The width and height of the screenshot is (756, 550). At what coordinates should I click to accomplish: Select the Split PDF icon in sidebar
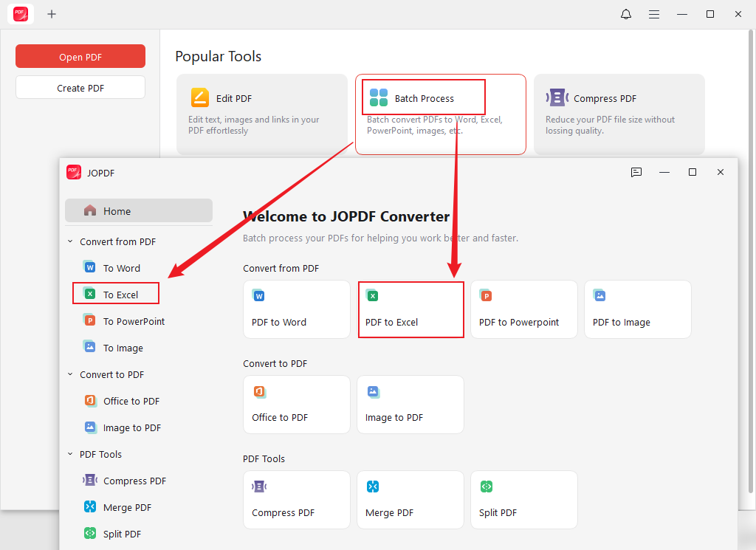[90, 533]
